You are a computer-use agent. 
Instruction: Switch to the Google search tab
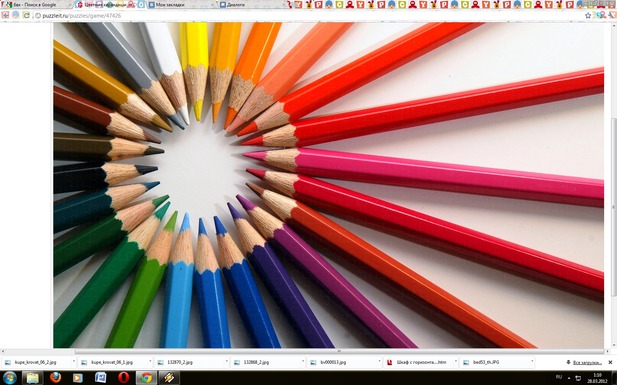(x=35, y=5)
